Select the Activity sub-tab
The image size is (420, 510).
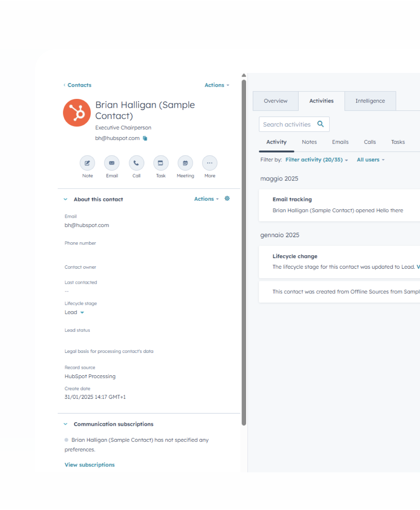pyautogui.click(x=276, y=142)
